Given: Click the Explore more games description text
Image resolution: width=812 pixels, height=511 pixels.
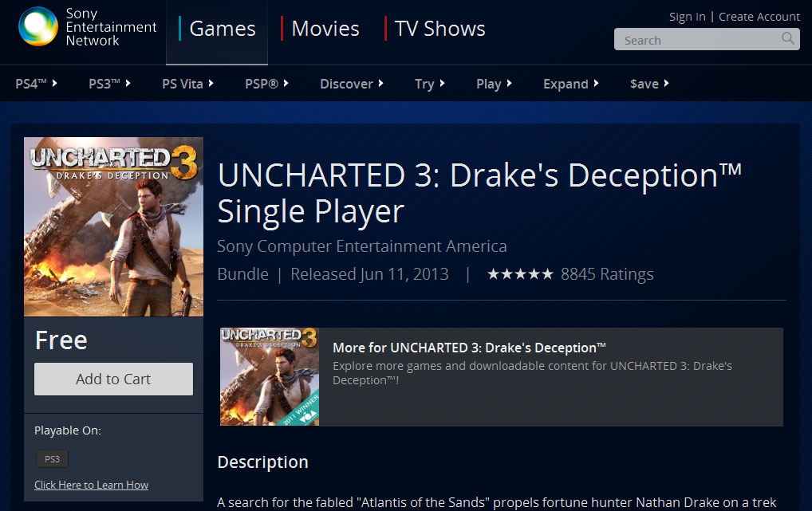Looking at the screenshot, I should pos(532,373).
